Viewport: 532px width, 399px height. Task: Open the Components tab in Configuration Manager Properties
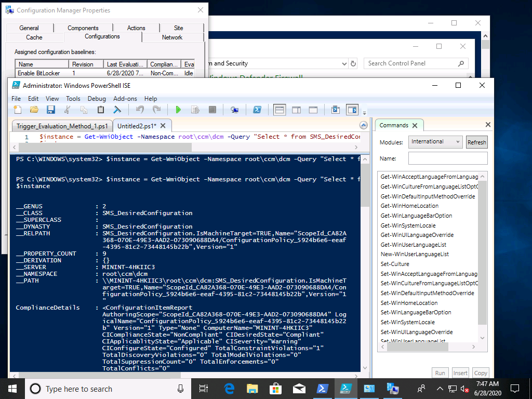[83, 28]
